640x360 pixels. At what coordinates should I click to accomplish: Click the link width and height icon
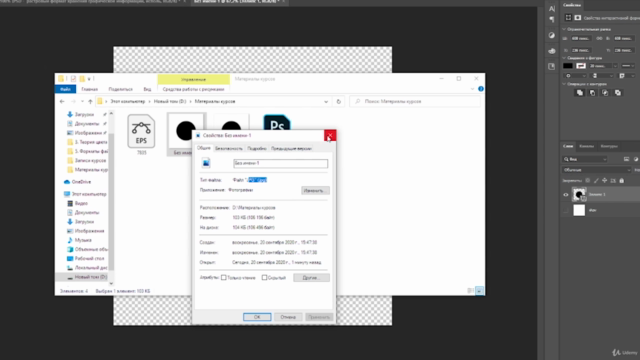(599, 38)
